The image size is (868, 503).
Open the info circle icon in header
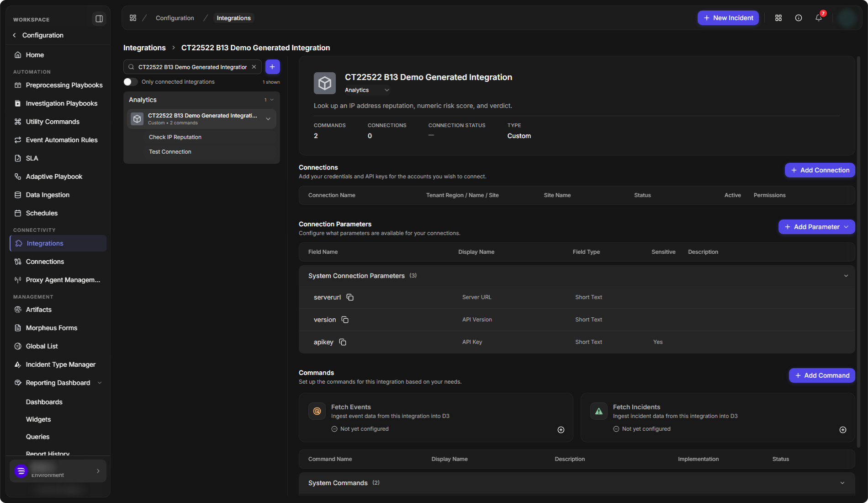799,18
